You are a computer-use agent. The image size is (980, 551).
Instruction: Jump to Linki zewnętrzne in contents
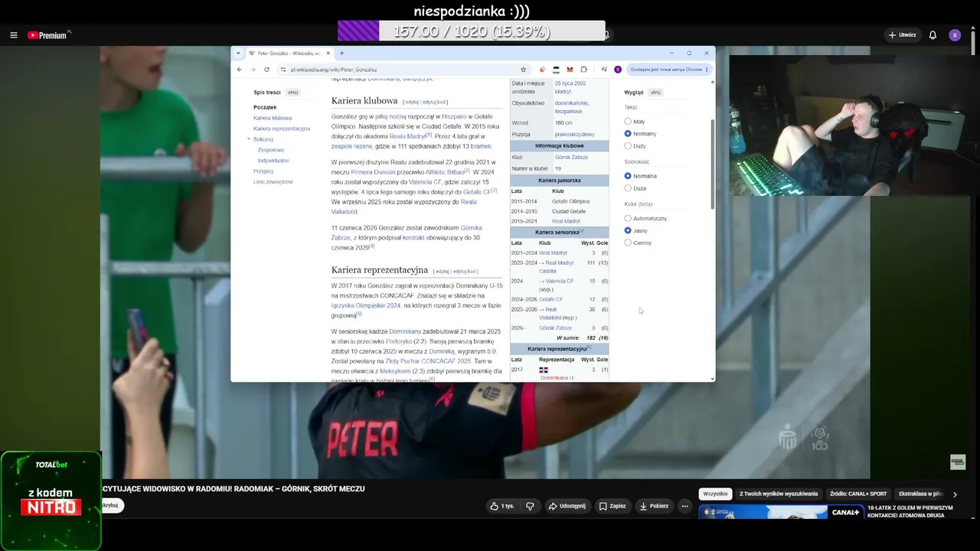pyautogui.click(x=273, y=182)
